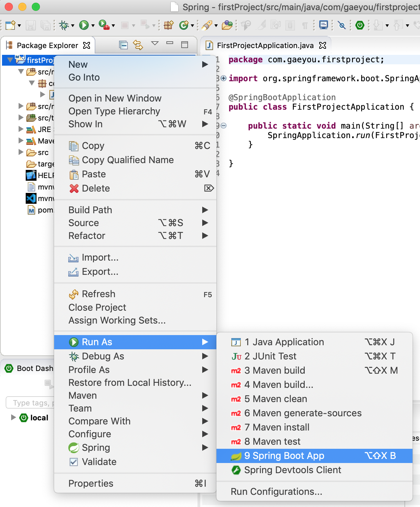420x507 pixels.
Task: Open the Run dropdown arrow
Action: 93,26
